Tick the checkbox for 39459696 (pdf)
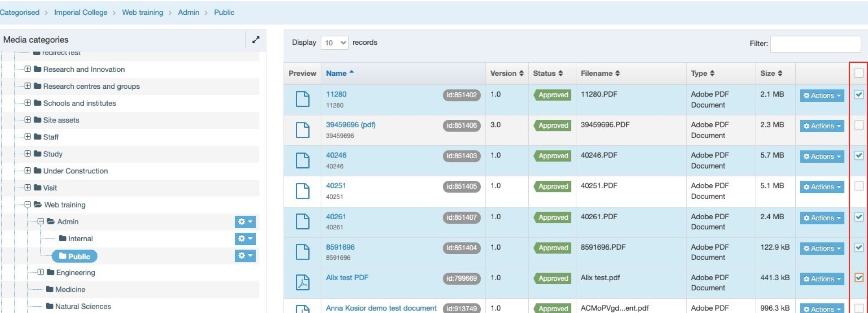Image resolution: width=868 pixels, height=313 pixels. 859,125
